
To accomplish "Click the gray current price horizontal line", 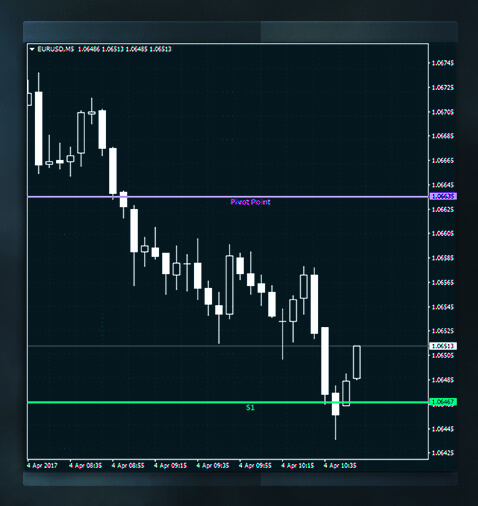I will [228, 346].
